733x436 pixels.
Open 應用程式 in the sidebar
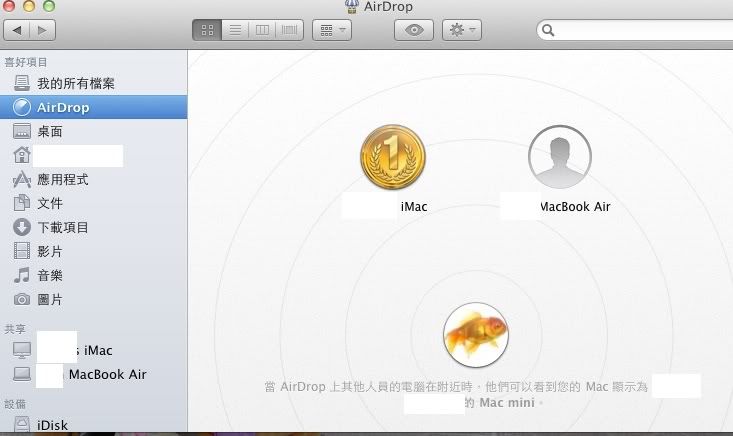[x=93, y=179]
